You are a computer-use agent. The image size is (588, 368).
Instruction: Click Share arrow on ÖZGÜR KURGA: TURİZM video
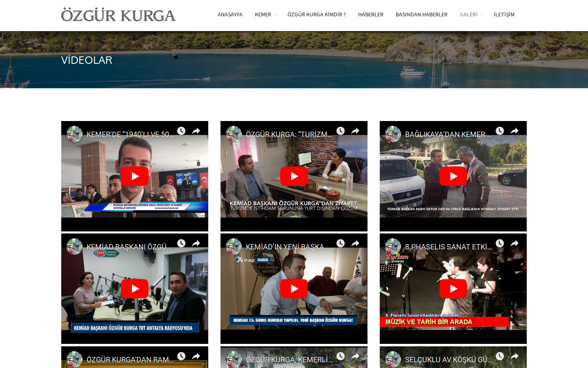[355, 131]
